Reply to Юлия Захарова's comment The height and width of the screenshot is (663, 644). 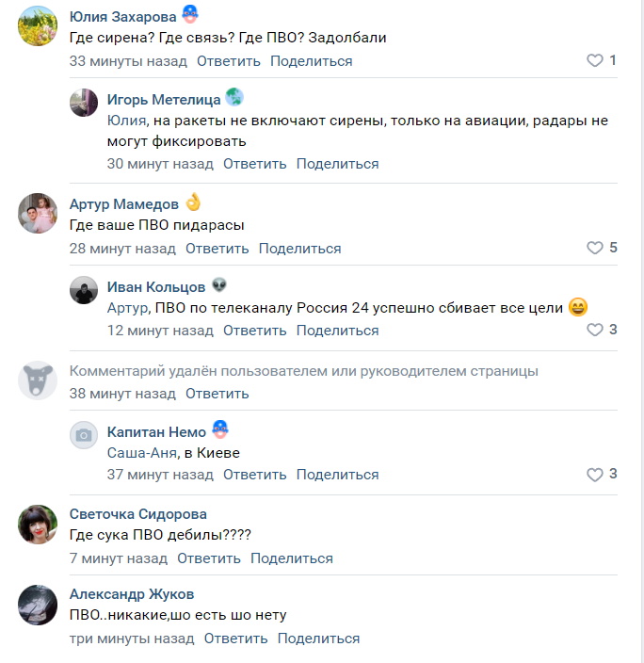(x=228, y=61)
